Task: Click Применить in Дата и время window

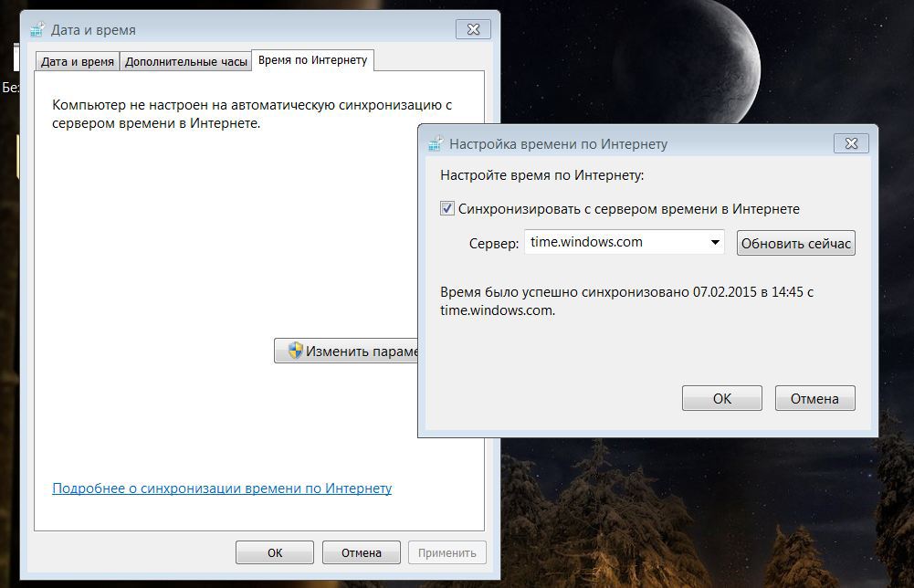Action: [x=447, y=552]
